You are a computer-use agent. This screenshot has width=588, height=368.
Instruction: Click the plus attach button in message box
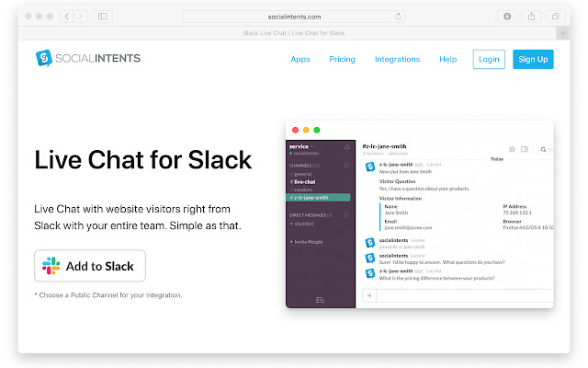click(369, 295)
